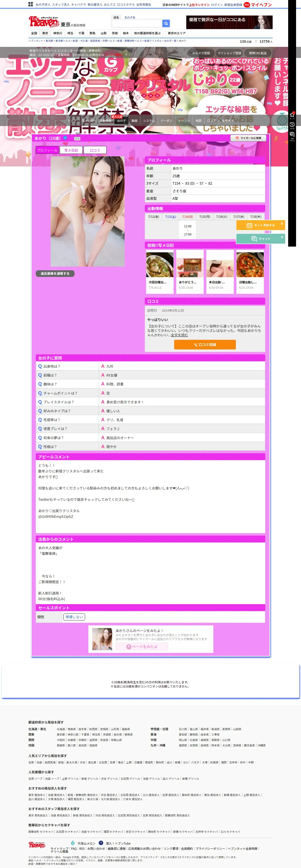Click the 7/14(日) schedule date cell
The width and height of the screenshot is (301, 868).
(188, 216)
